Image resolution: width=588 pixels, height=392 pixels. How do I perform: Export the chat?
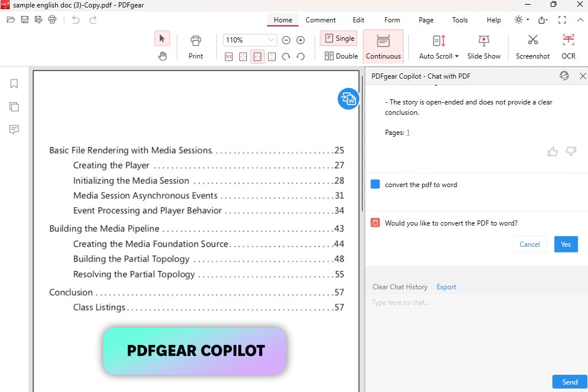tap(446, 287)
